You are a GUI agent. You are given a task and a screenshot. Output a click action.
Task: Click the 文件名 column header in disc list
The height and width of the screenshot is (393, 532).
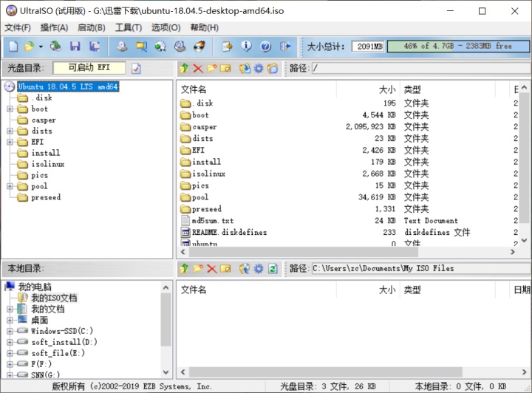pyautogui.click(x=256, y=89)
